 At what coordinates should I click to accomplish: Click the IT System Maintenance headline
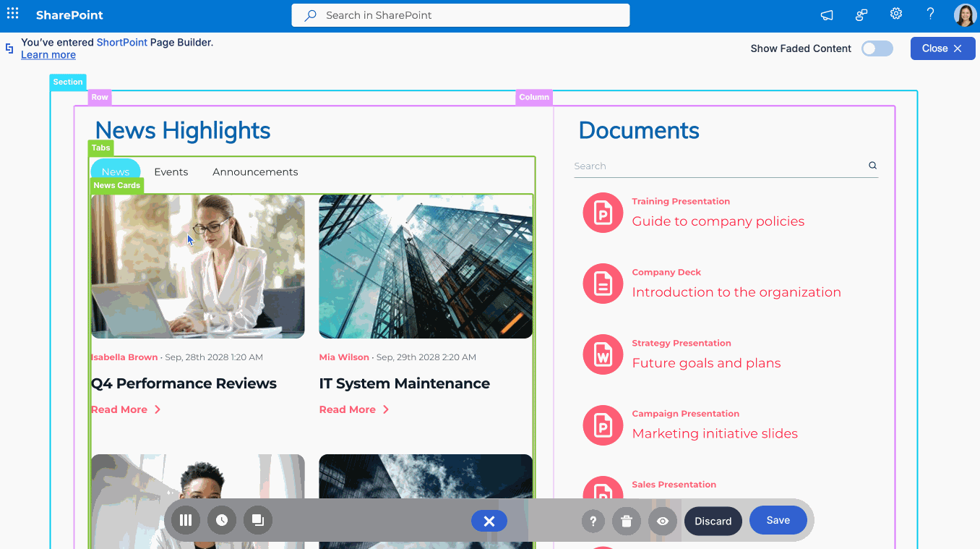pyautogui.click(x=405, y=383)
